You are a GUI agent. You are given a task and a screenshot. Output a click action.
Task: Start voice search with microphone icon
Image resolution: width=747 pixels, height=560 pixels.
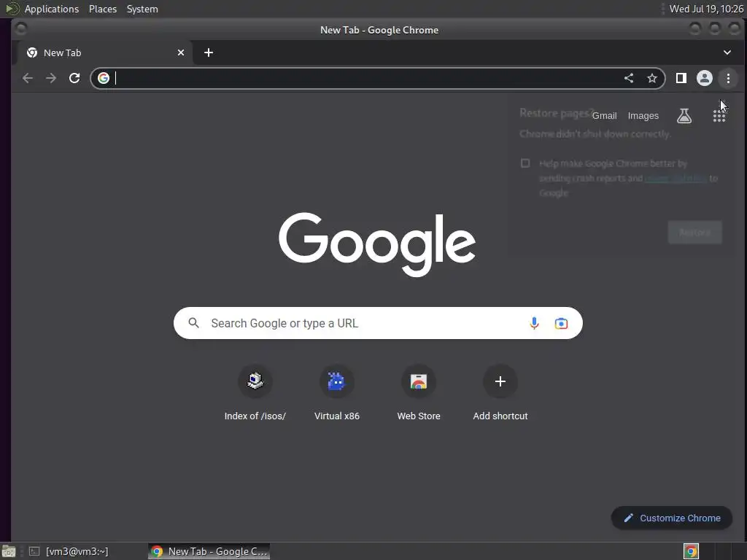coord(535,323)
